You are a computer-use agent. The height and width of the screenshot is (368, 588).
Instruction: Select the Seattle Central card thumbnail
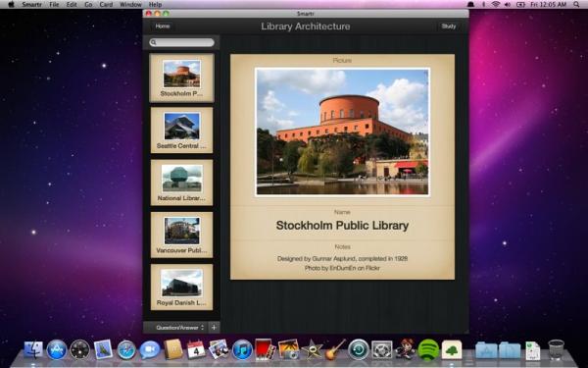click(182, 130)
